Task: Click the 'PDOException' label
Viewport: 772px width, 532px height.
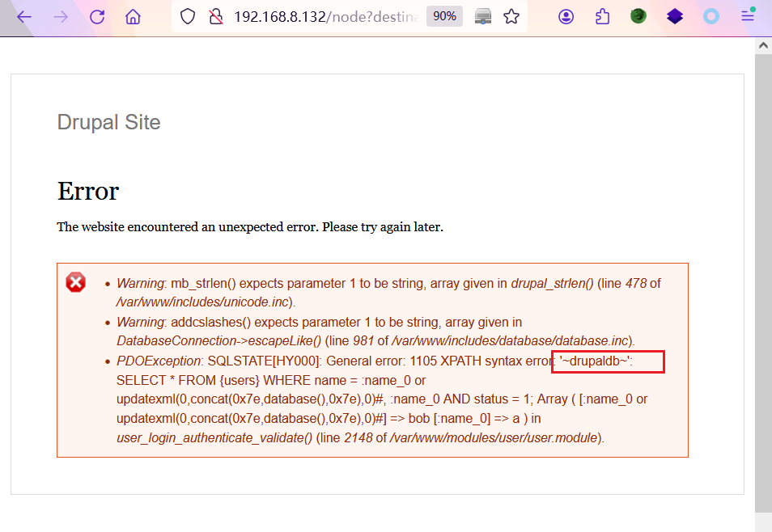Action: tap(159, 361)
